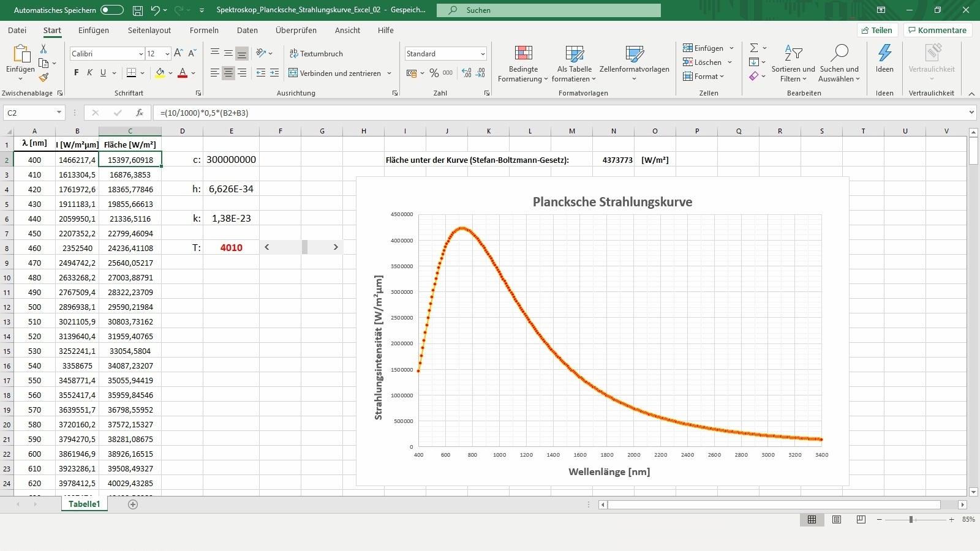The width and height of the screenshot is (980, 551).
Task: Click the AutoSum sigma icon
Action: (x=754, y=48)
